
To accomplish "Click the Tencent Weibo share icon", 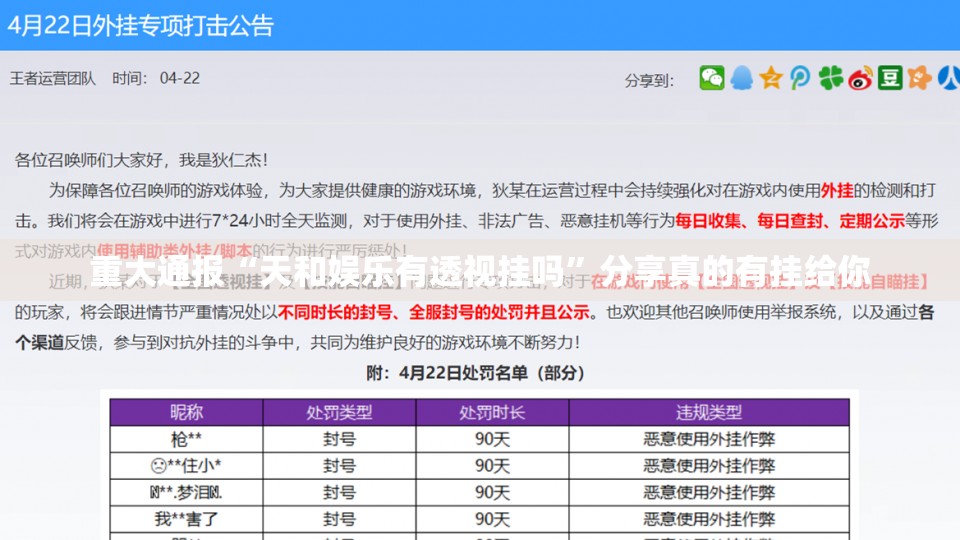I will (x=800, y=78).
